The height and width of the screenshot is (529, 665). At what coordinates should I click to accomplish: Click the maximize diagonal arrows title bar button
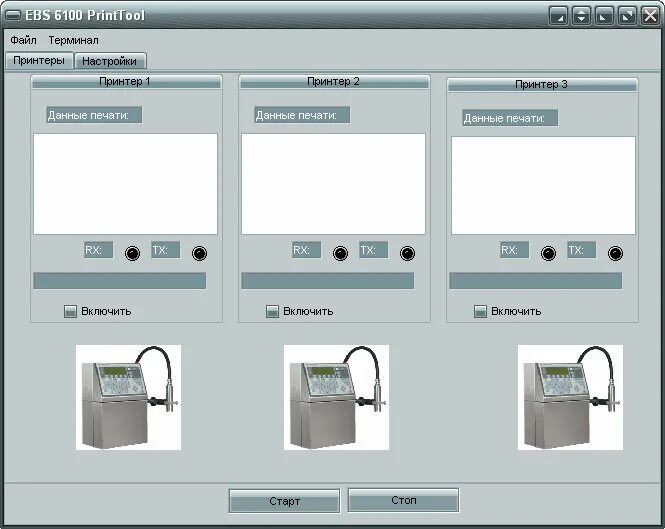627,16
